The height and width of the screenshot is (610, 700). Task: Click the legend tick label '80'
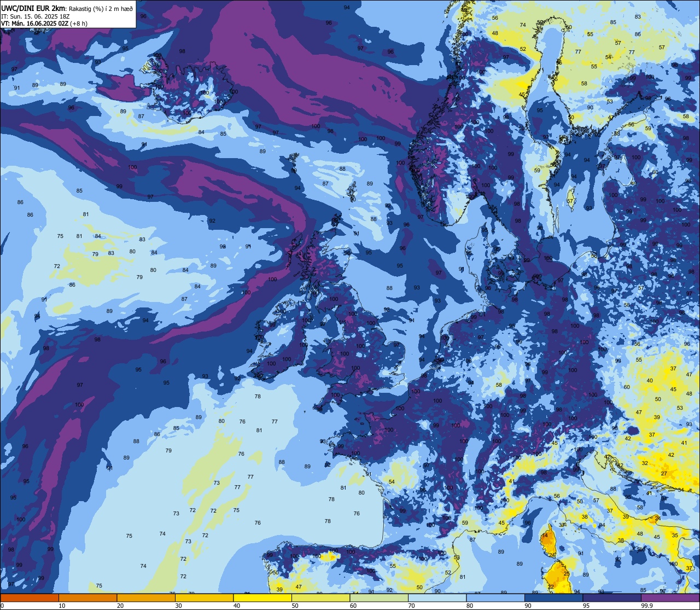pos(470,606)
